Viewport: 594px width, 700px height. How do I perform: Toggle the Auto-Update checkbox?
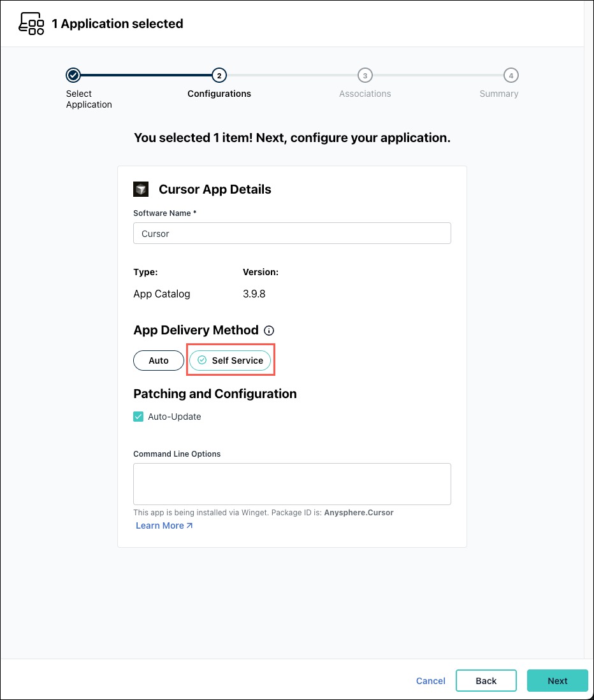(x=138, y=417)
